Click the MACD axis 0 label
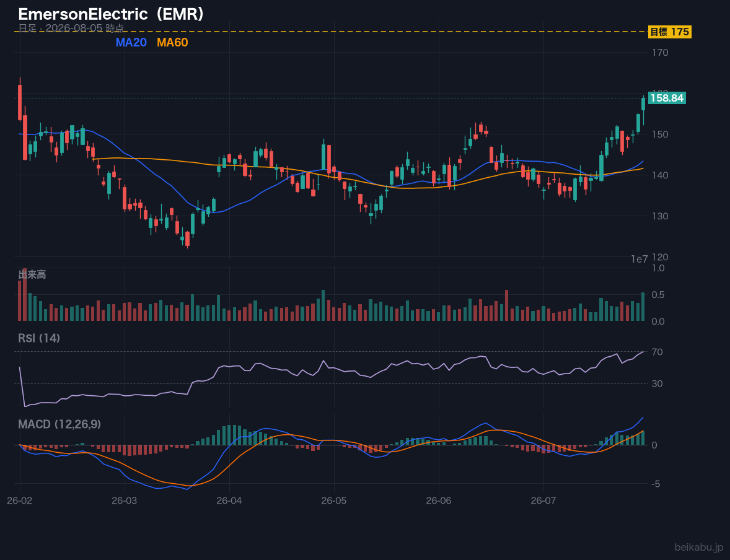Image resolution: width=730 pixels, height=560 pixels. click(x=654, y=445)
